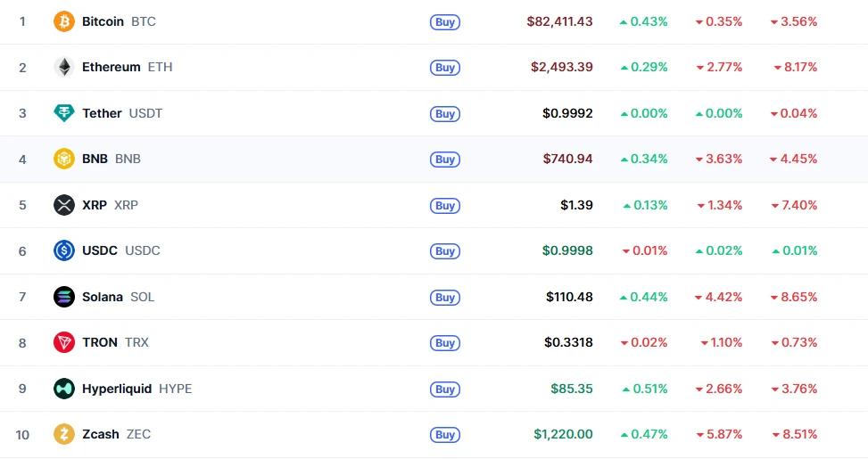Screen dimensions: 868x459
Task: Click Buy in the USDC row
Action: (445, 251)
